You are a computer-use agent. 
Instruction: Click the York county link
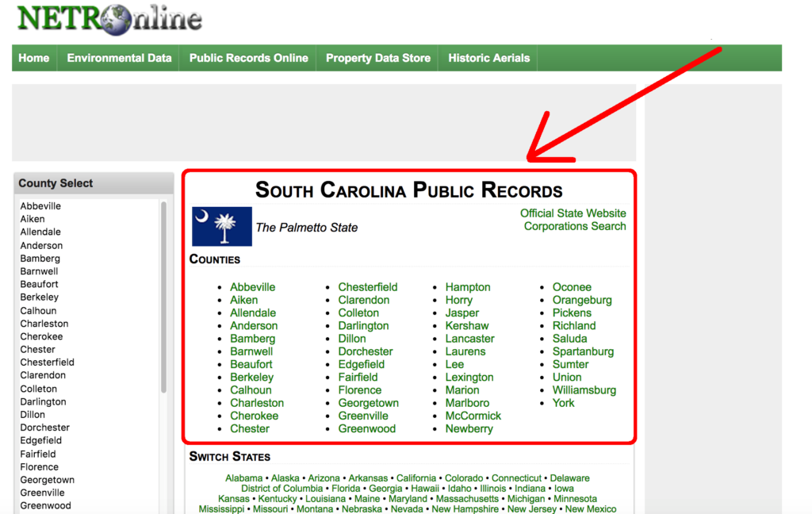(x=563, y=403)
